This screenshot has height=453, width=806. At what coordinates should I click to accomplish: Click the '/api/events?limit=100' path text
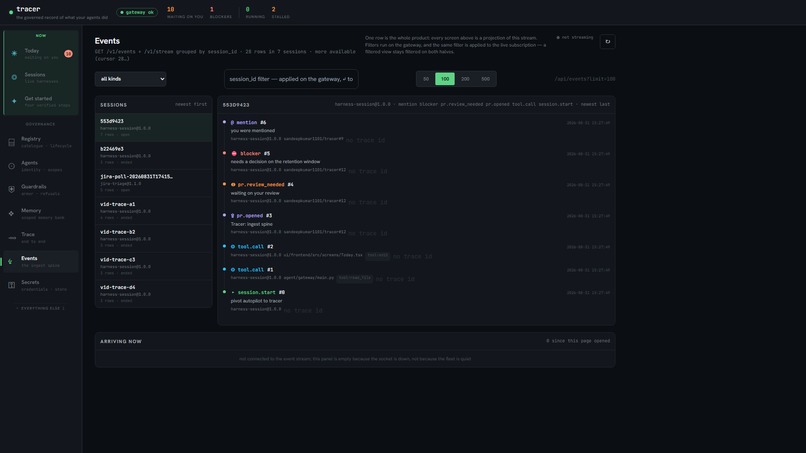coord(585,79)
